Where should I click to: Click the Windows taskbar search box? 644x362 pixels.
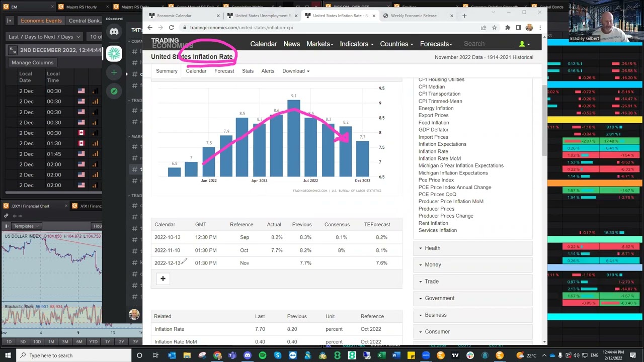point(74,355)
